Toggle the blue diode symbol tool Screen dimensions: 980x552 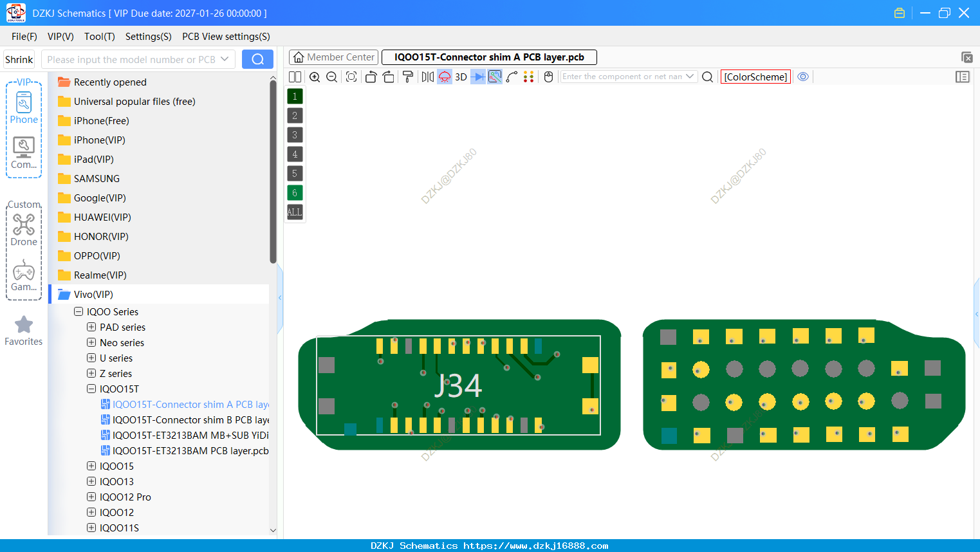pos(478,77)
